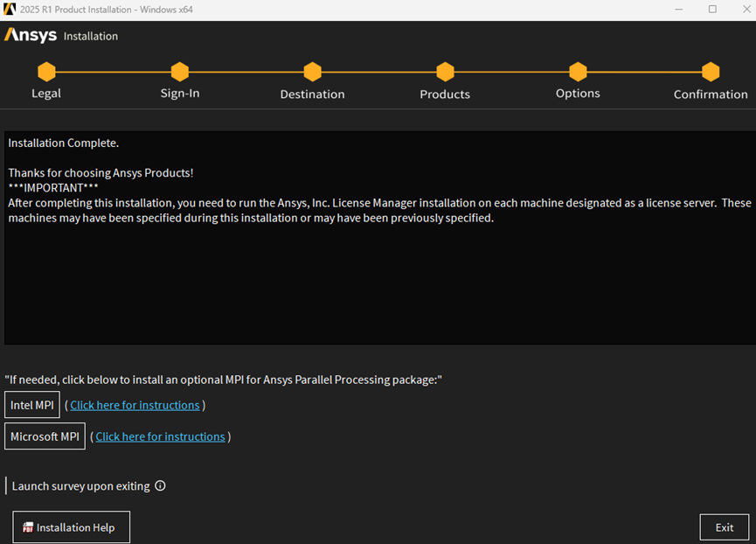Click the optional MPI instruction sentence
This screenshot has width=756, height=544.
point(223,380)
